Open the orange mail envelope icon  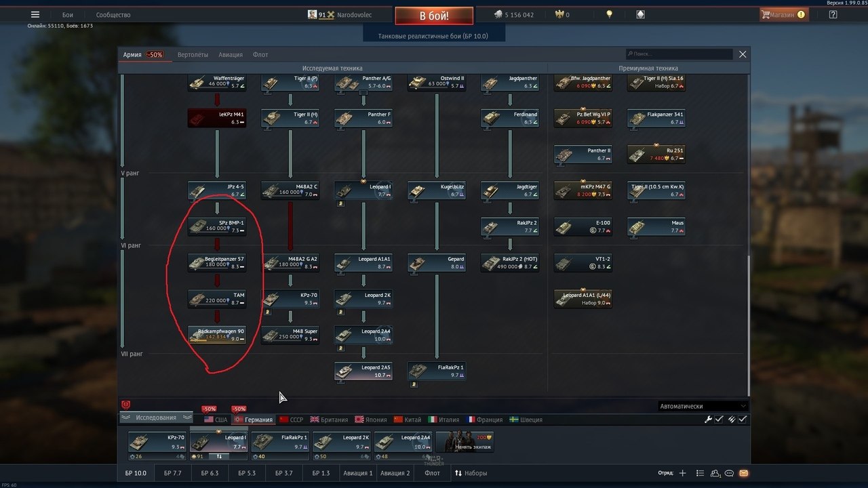[744, 473]
